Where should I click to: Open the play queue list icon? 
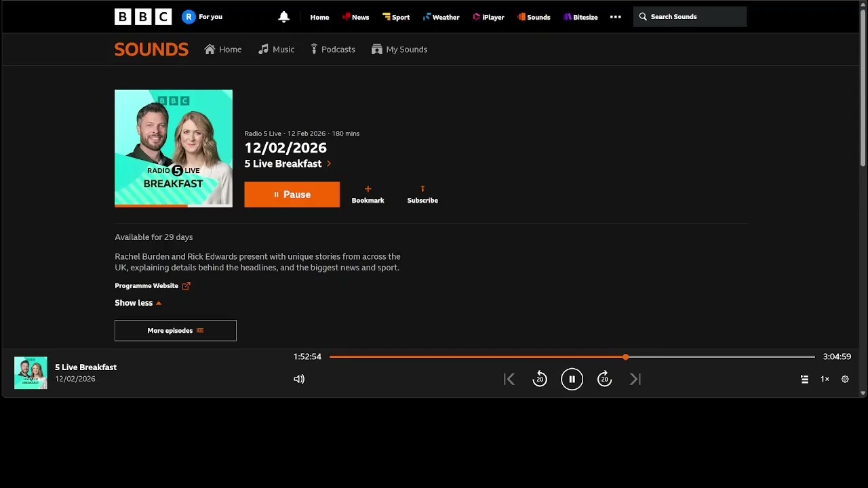[805, 380]
